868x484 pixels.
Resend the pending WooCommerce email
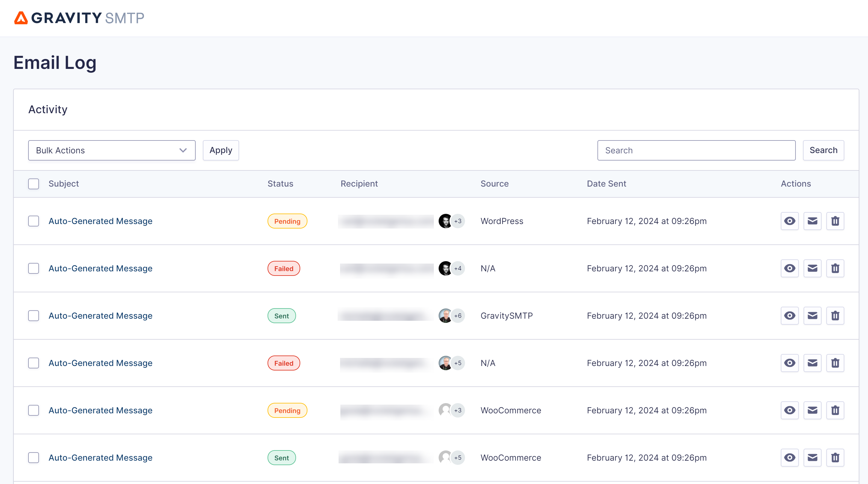(812, 410)
